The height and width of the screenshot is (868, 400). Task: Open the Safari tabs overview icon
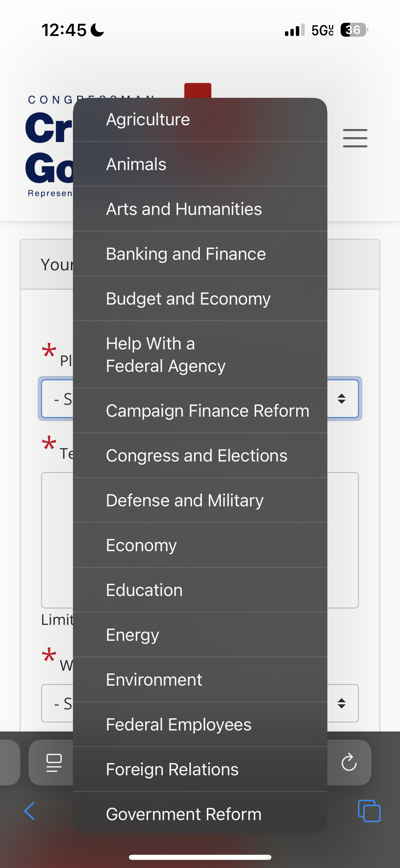click(369, 811)
